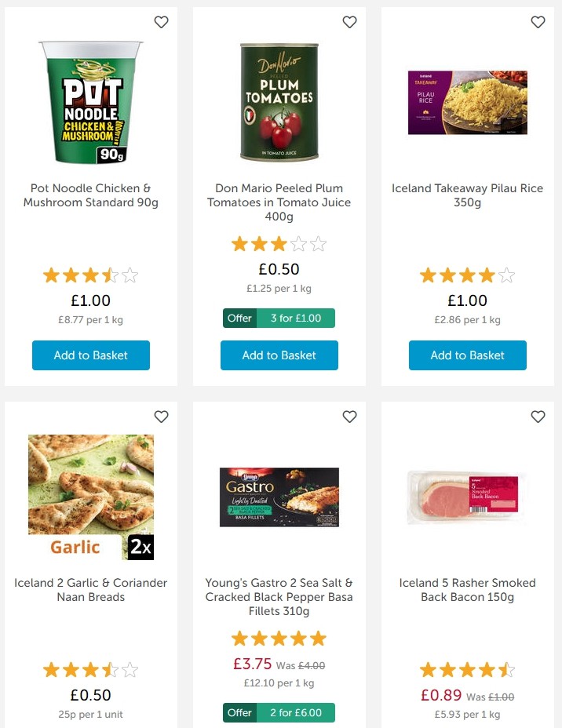Add Pot Noodle Chicken & Mushroom to Basket
Image resolution: width=562 pixels, height=728 pixels.
click(x=90, y=355)
